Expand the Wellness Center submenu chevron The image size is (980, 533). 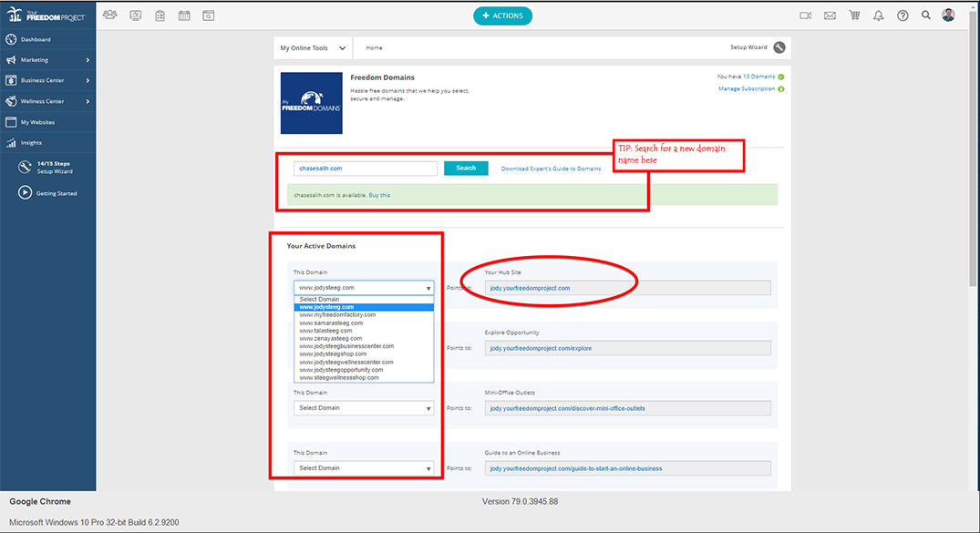[x=88, y=101]
